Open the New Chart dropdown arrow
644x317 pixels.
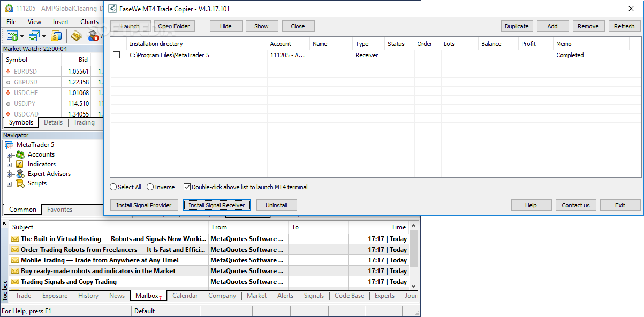coord(22,36)
